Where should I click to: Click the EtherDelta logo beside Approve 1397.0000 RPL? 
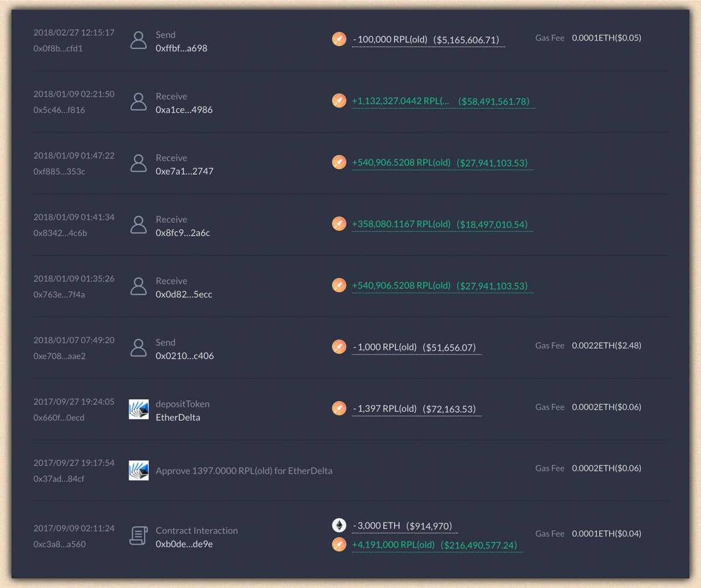click(x=138, y=471)
